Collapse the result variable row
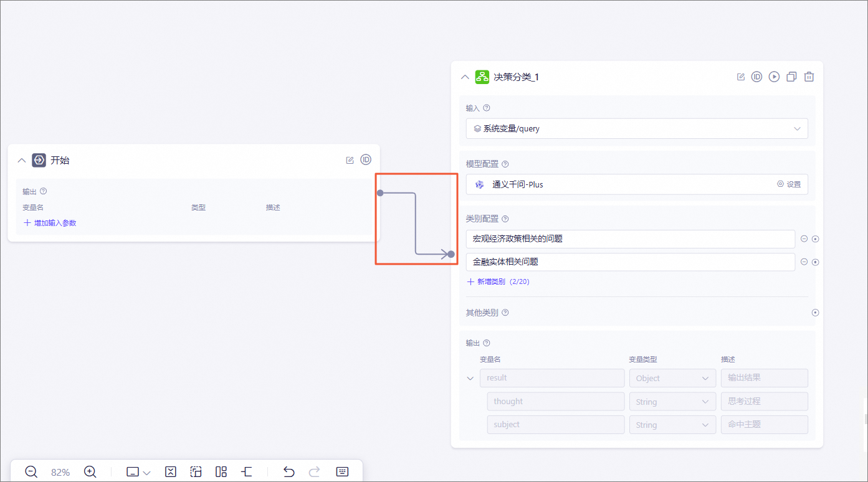 [x=470, y=379]
